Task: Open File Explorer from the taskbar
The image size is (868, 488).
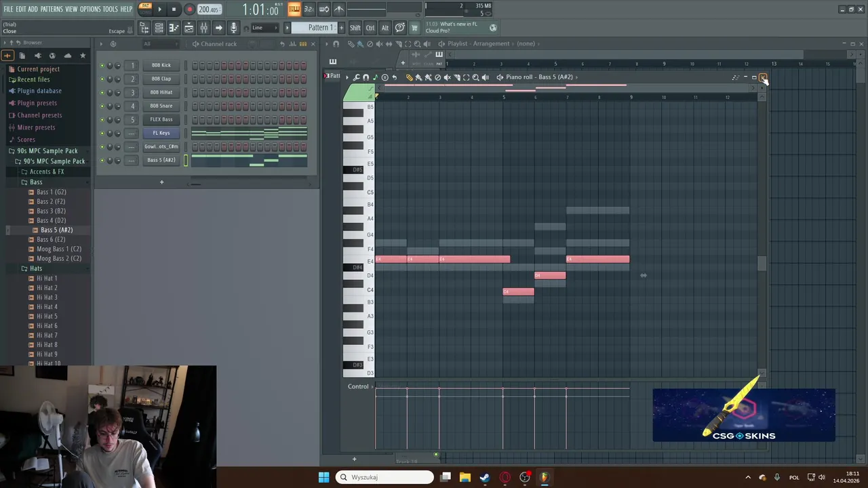Action: 465,477
